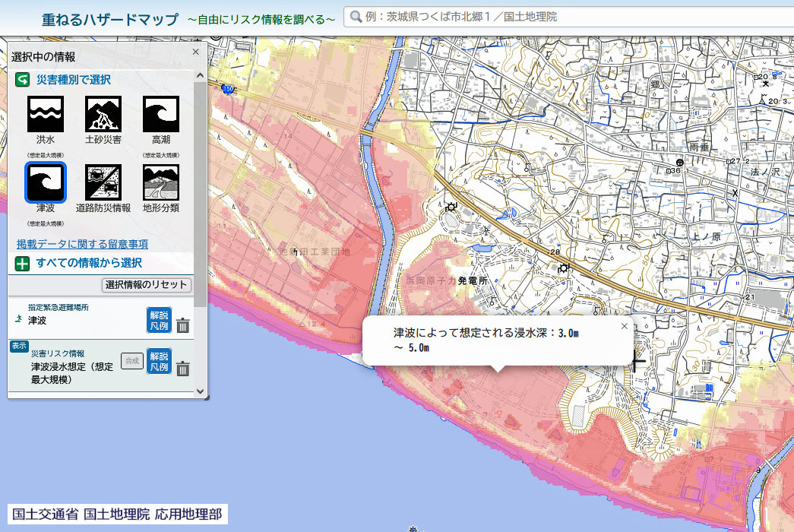Select the 高潮 storm surge icon
The width and height of the screenshot is (794, 532).
pos(161,114)
